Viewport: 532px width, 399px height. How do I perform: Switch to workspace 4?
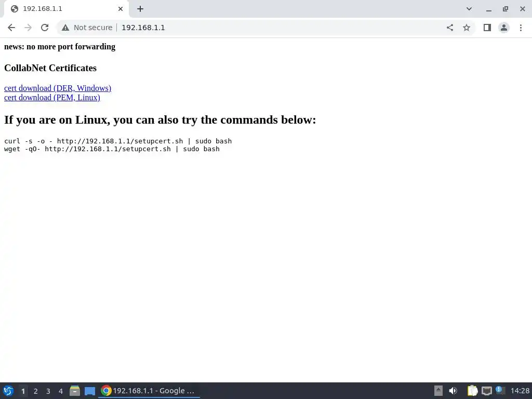tap(61, 391)
